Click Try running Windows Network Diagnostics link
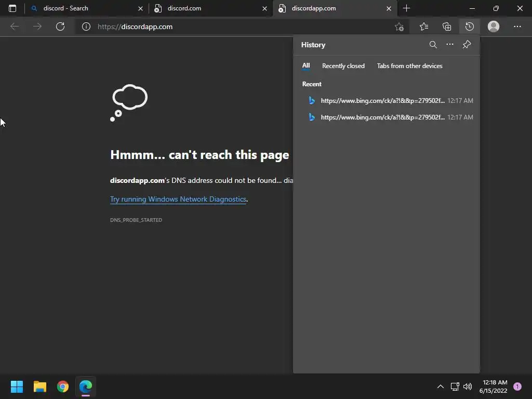This screenshot has height=399, width=532. 178,199
